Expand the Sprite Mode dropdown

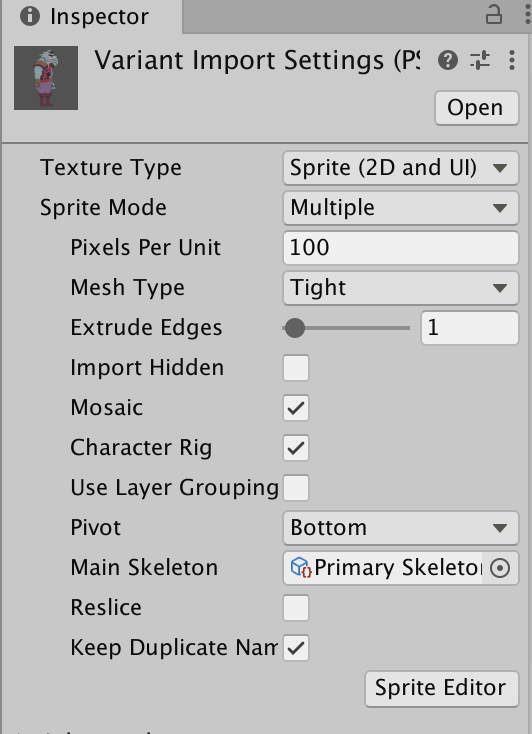pos(401,208)
